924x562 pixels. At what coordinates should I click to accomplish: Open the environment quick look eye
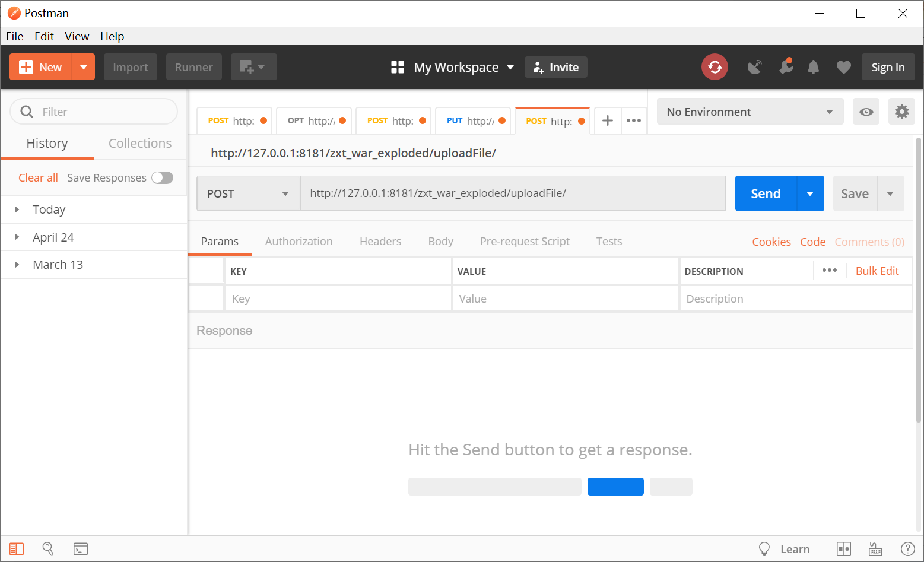866,112
